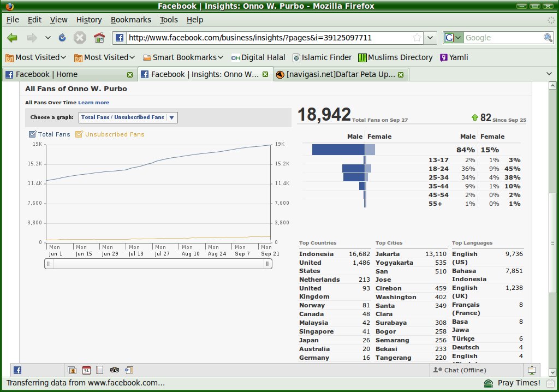Click the Facebook icon in the bottom bar
The height and width of the screenshot is (392, 559).
(x=17, y=370)
